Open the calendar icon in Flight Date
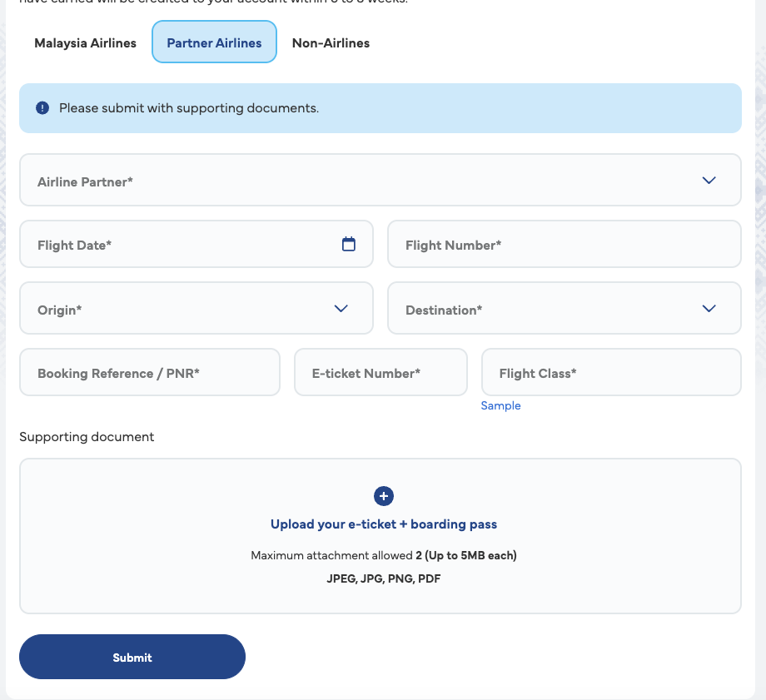The image size is (766, 700). [x=349, y=244]
